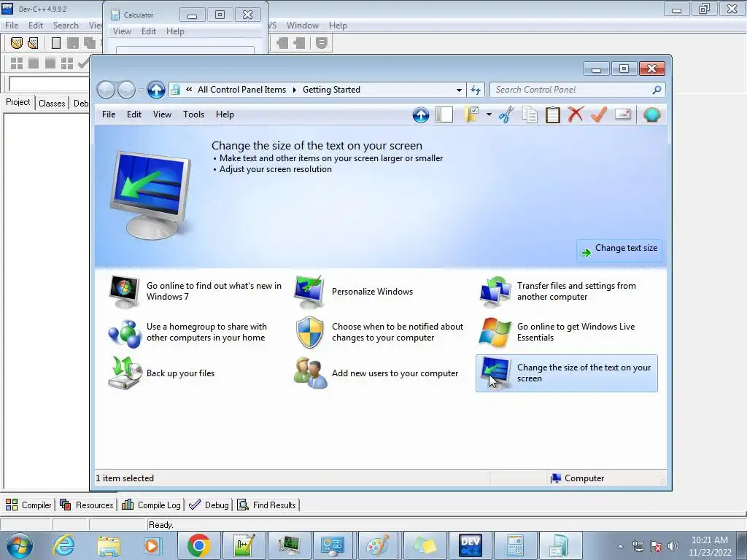The width and height of the screenshot is (747, 560).
Task: Show hidden tray icons arrow
Action: point(620,546)
